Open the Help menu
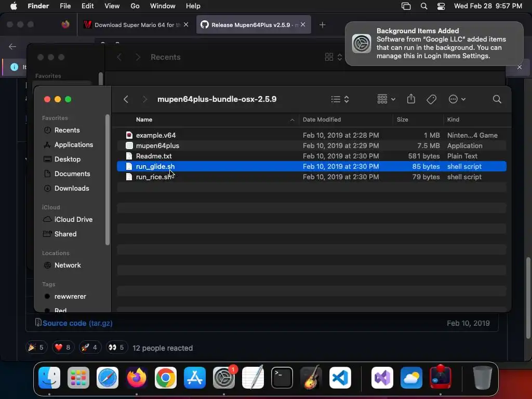The width and height of the screenshot is (532, 399). point(193,6)
